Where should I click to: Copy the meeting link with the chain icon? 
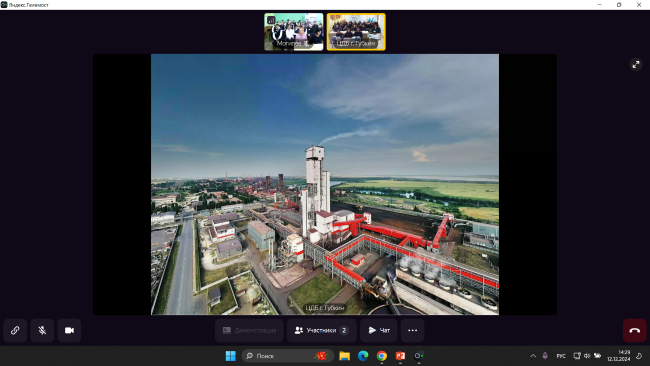pyautogui.click(x=15, y=330)
